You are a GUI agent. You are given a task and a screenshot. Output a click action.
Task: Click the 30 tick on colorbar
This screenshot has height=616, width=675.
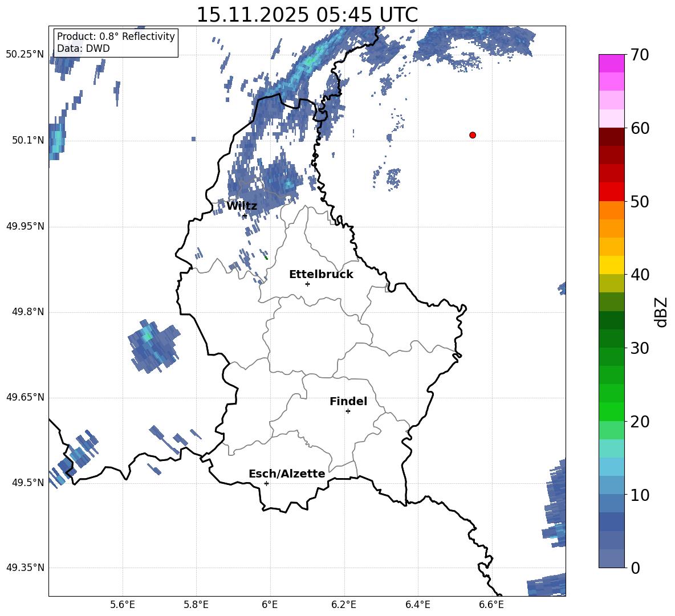click(639, 348)
